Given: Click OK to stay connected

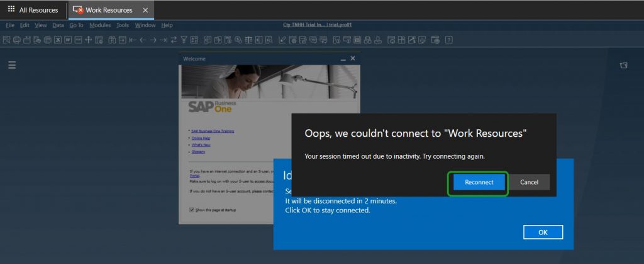Looking at the screenshot, I should pyautogui.click(x=543, y=232).
